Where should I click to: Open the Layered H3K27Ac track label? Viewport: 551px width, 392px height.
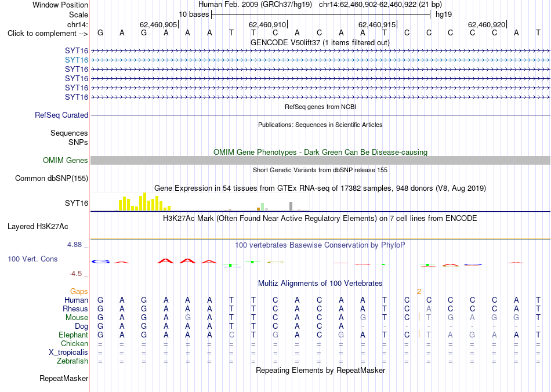[x=38, y=227]
